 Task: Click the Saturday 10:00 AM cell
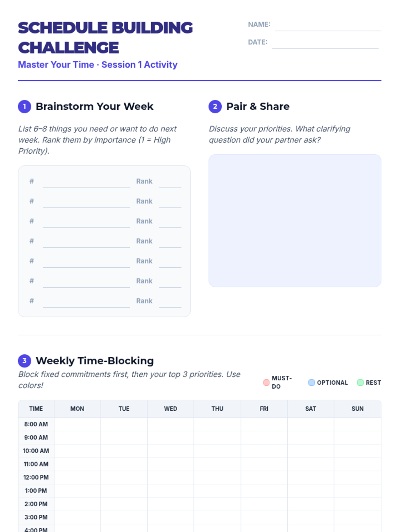[311, 451]
